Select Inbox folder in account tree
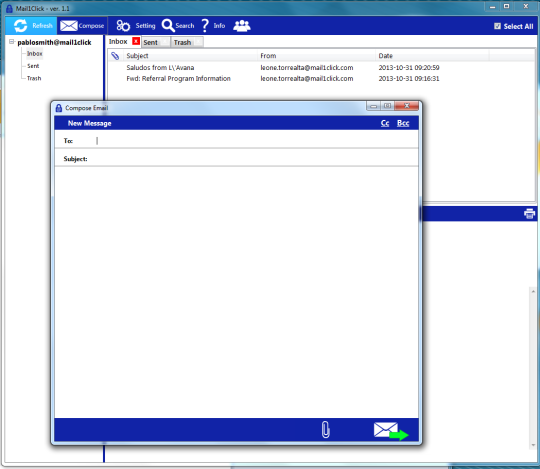The width and height of the screenshot is (540, 469). [x=34, y=54]
